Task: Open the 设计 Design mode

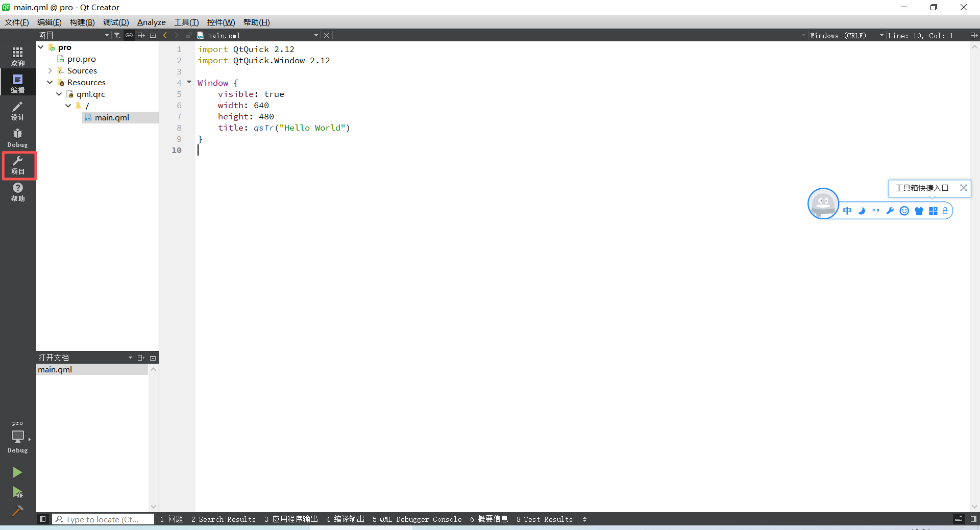Action: [18, 110]
